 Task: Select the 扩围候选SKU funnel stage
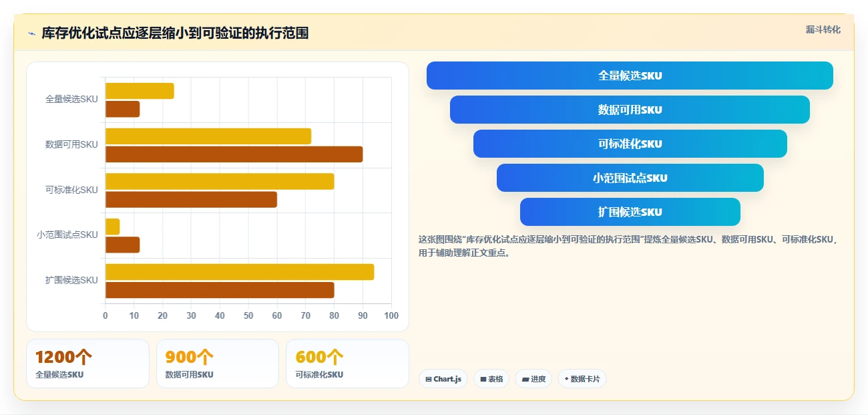tap(630, 212)
